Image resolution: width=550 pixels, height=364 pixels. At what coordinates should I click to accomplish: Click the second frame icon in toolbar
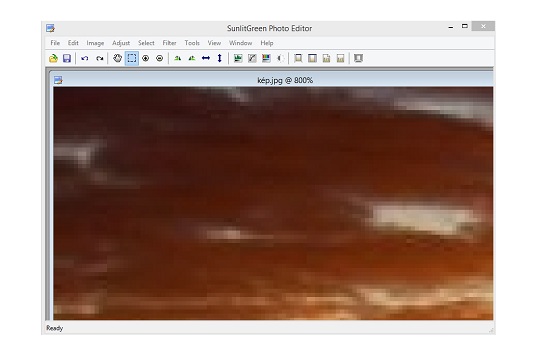[312, 58]
